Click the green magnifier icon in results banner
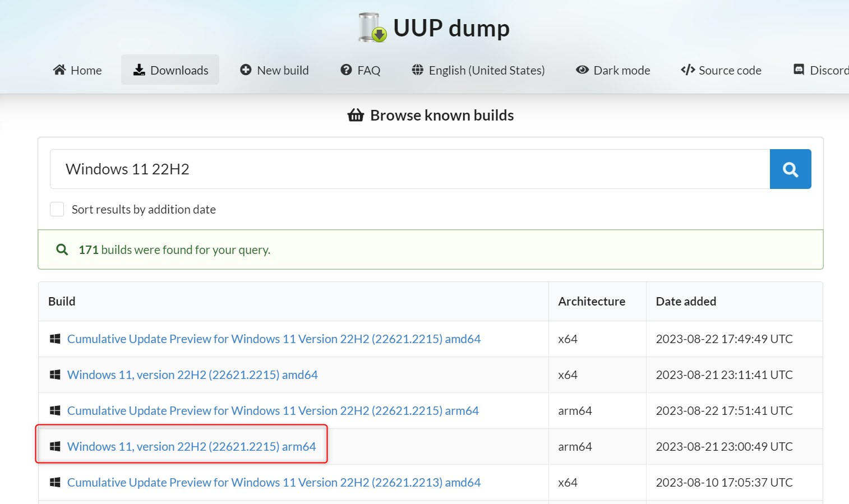This screenshot has height=504, width=849. click(62, 249)
